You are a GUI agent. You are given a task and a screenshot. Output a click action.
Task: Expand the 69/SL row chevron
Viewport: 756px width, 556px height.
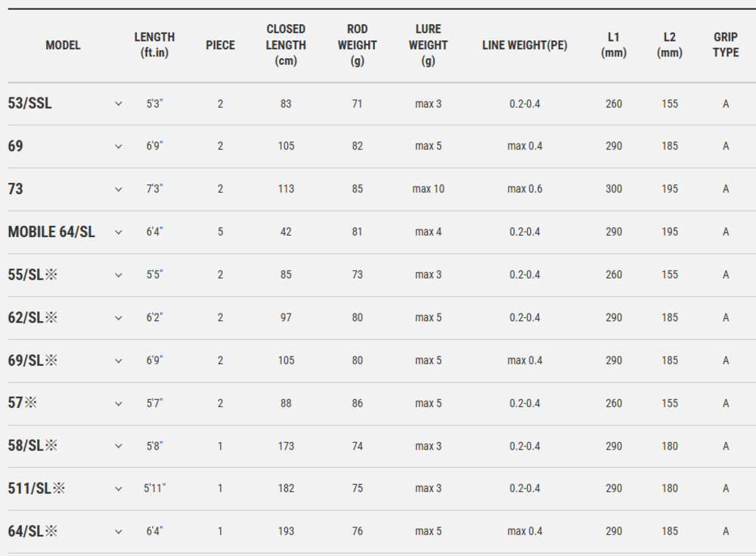(118, 361)
